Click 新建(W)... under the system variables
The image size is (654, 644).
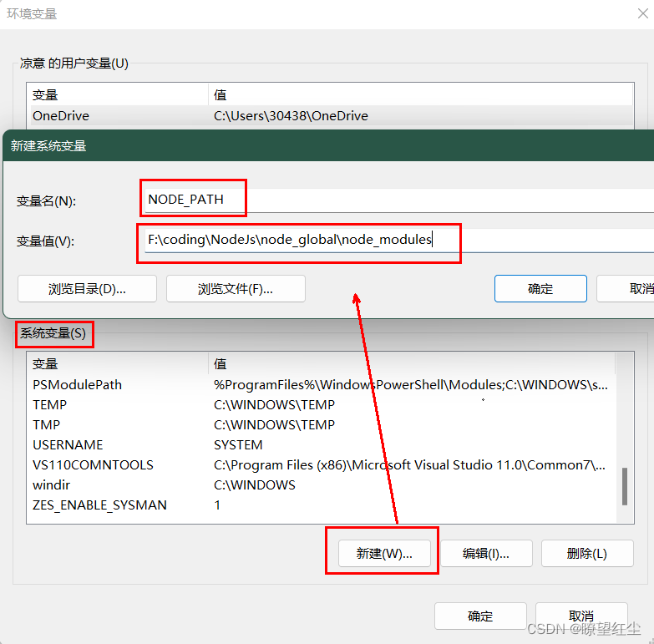coord(384,554)
